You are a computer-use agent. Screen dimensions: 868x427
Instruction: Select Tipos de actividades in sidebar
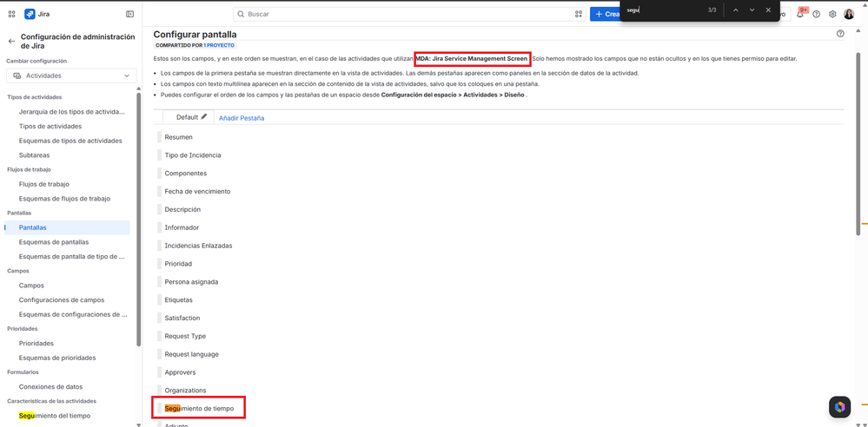[50, 126]
